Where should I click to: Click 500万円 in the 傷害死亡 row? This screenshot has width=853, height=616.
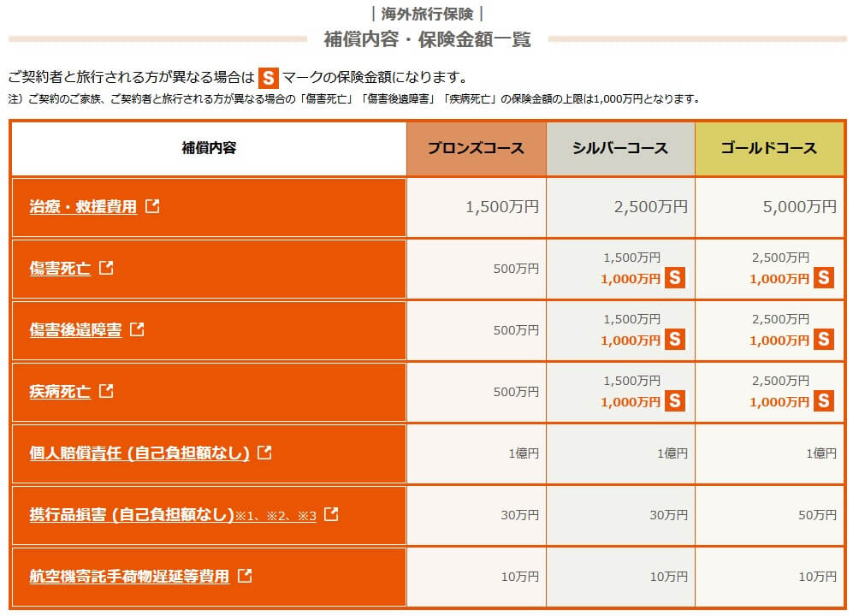tap(516, 269)
